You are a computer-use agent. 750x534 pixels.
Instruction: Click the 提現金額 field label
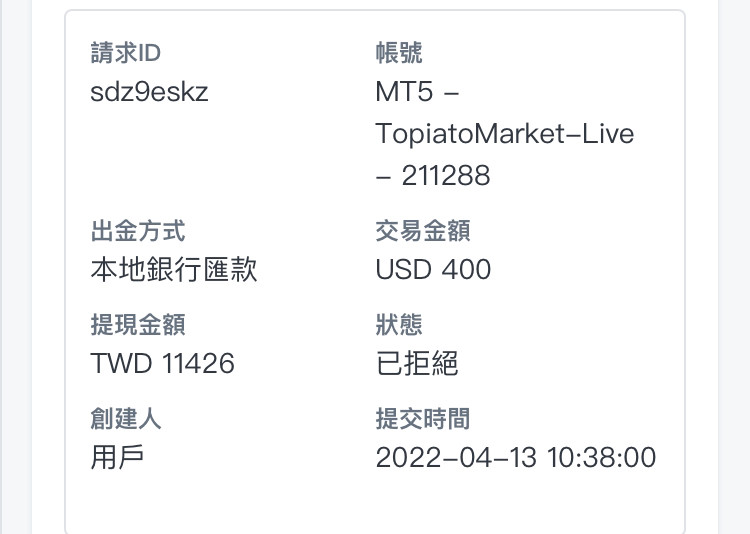(x=138, y=325)
